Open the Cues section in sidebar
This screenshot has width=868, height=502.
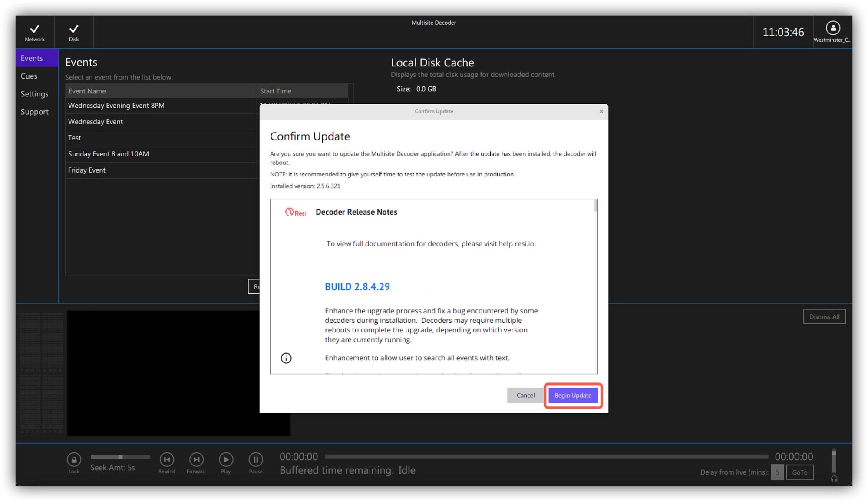point(29,76)
